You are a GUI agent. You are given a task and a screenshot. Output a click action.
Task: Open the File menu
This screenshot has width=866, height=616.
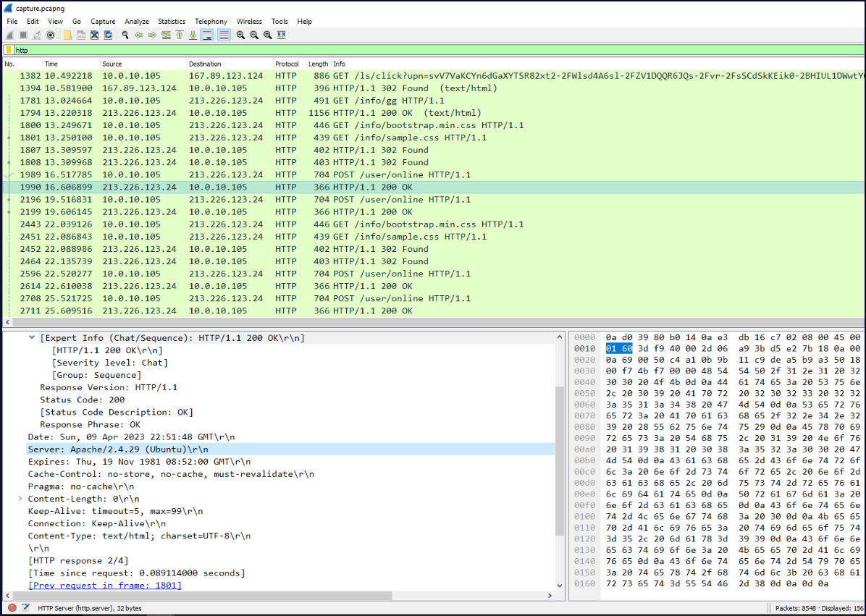tap(12, 22)
